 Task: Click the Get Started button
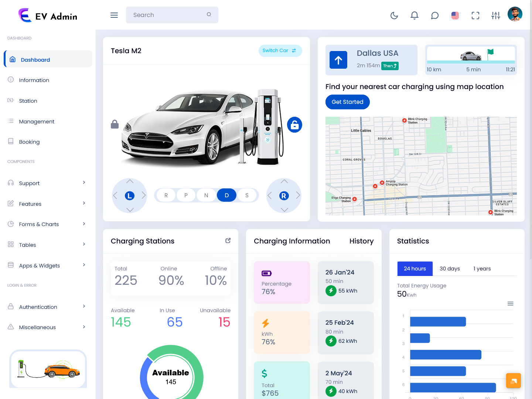pyautogui.click(x=348, y=102)
